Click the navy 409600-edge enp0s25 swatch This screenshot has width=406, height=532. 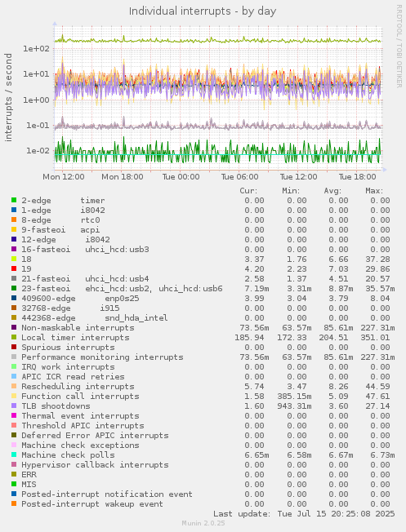click(x=14, y=299)
